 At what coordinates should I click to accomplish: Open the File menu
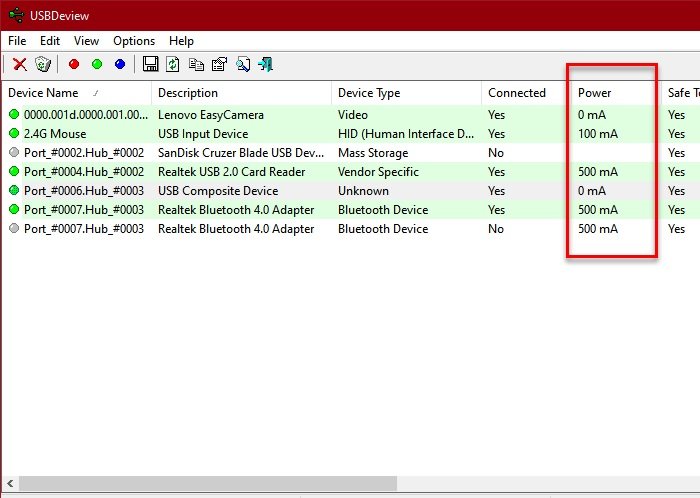tap(17, 41)
